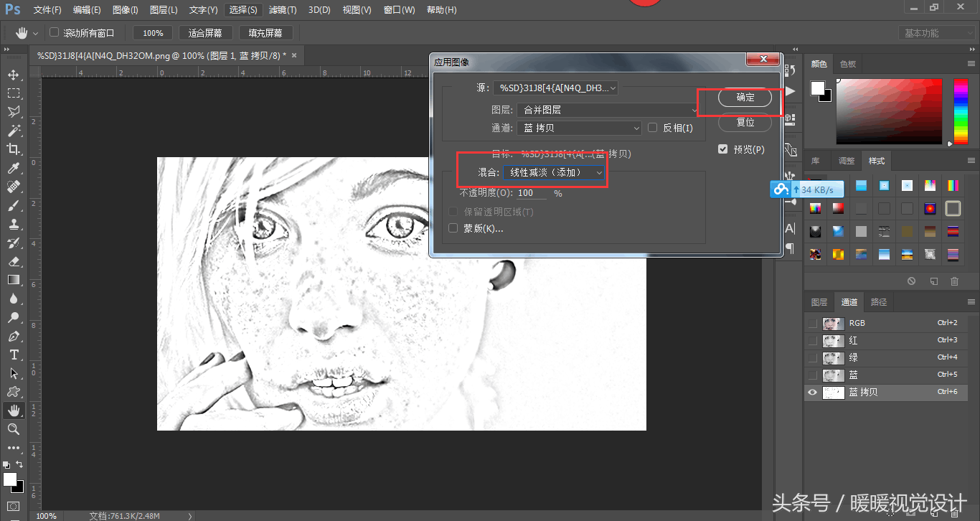Select the Brush tool
Viewport: 980px width, 521px height.
tap(14, 205)
